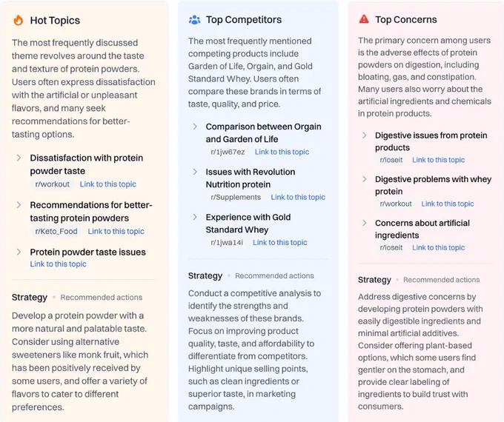Viewport: 504px width, 422px height.
Task: Expand Issues with Revolution Nutrition protein
Action: pos(195,172)
